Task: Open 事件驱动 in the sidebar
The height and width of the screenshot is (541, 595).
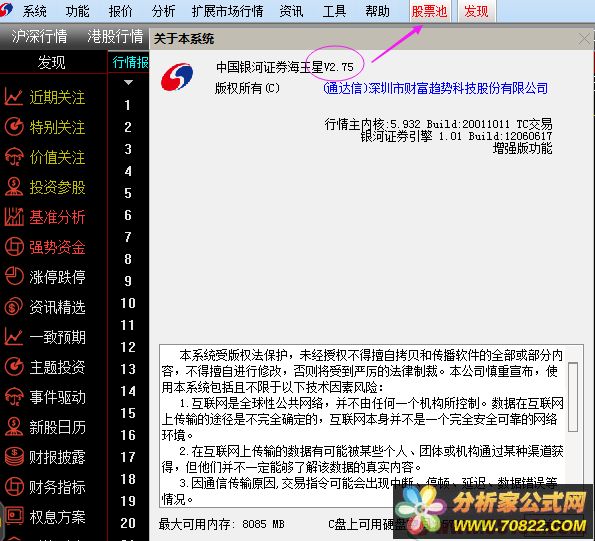Action: tap(57, 397)
